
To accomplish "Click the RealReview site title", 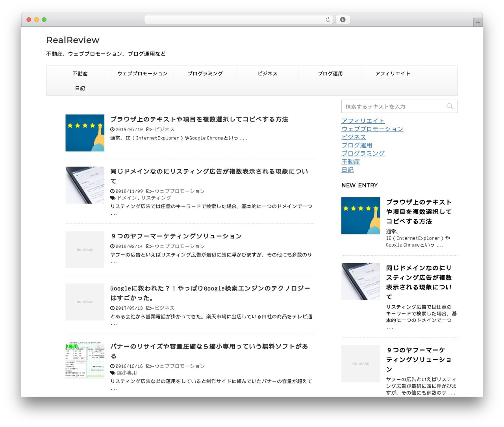I will point(73,40).
